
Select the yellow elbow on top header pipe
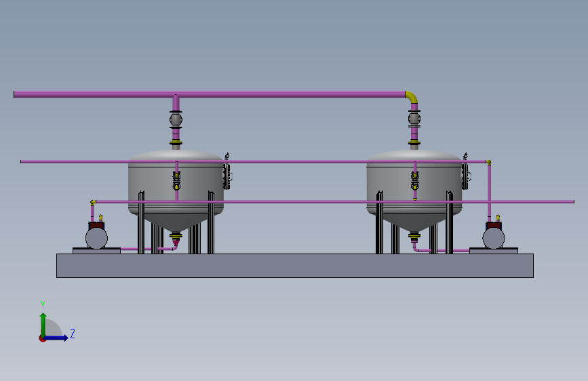(x=412, y=97)
